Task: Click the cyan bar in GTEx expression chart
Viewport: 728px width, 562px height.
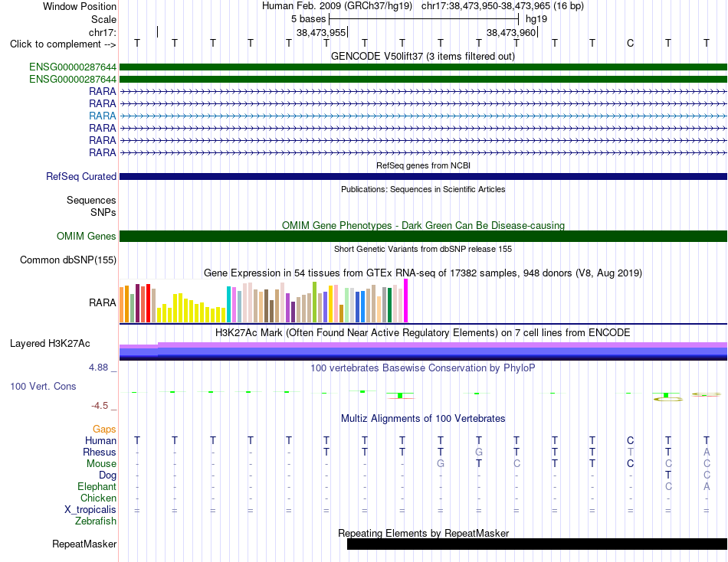Action: [228, 305]
